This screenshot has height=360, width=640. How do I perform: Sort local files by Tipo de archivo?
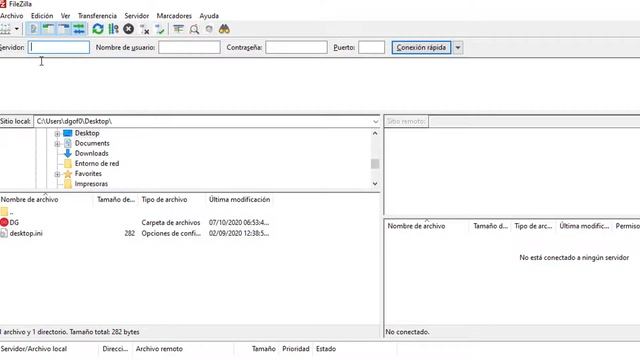click(164, 200)
